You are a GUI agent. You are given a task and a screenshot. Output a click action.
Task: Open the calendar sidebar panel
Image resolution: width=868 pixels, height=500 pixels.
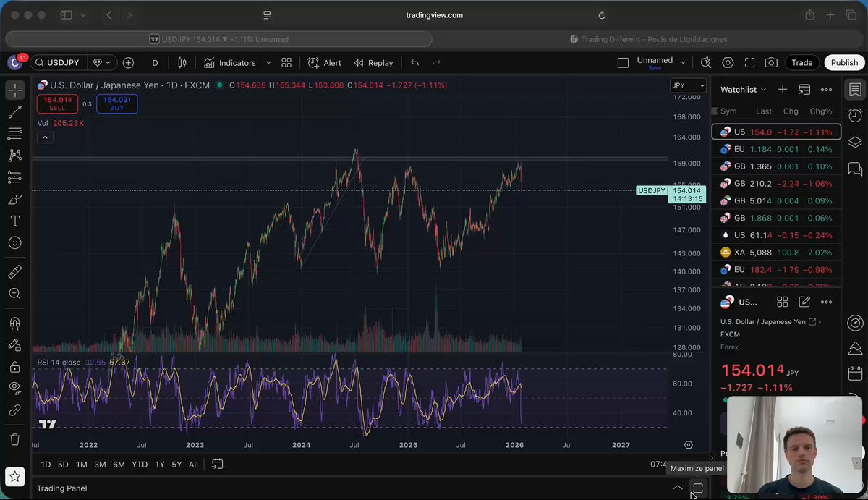tap(855, 374)
